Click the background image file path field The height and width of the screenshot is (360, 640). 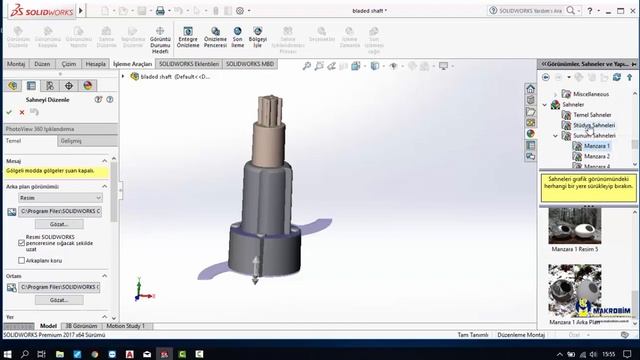click(x=60, y=211)
